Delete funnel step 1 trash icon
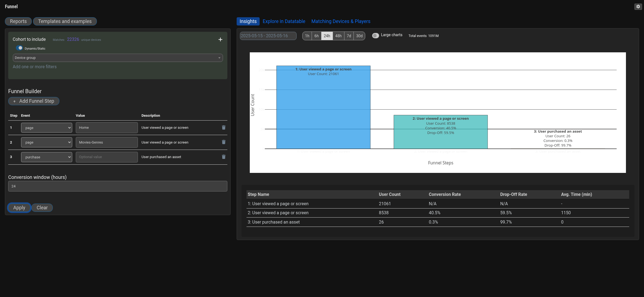This screenshot has width=644, height=297. [224, 128]
